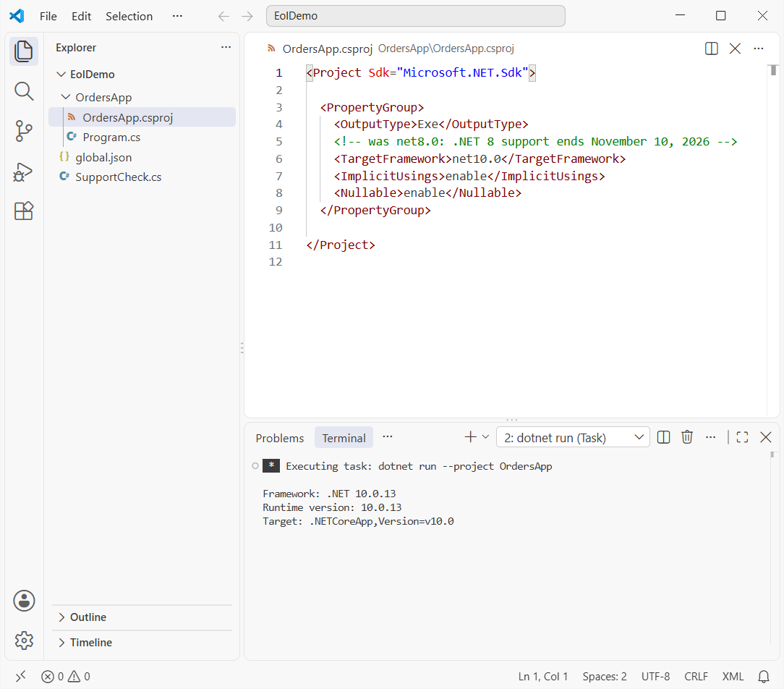Image resolution: width=784 pixels, height=689 pixels.
Task: Open the Explorer view in activity bar
Action: pos(23,51)
